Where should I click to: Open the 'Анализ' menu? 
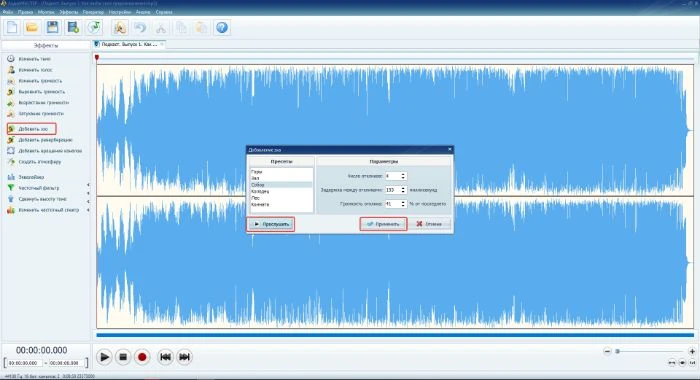coord(143,12)
